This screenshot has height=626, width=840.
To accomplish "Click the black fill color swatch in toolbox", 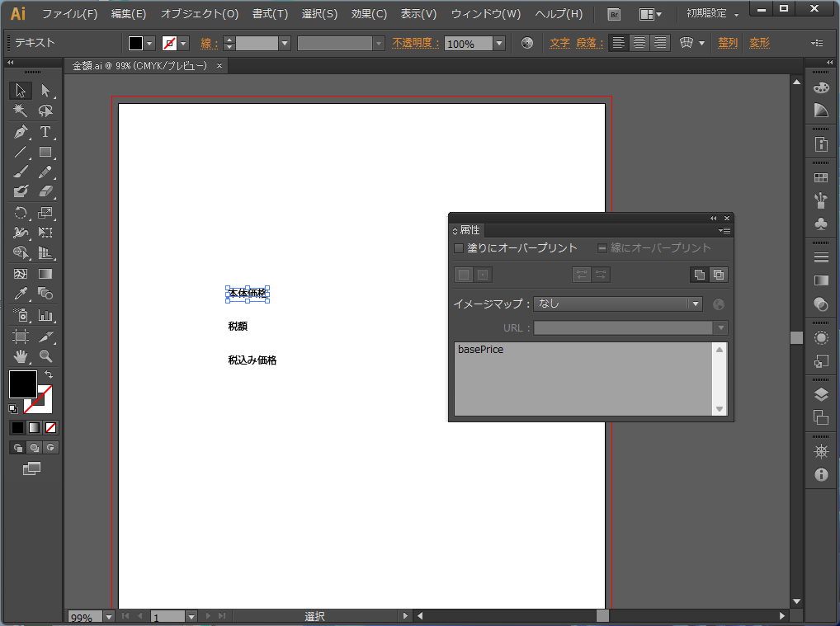I will (22, 384).
